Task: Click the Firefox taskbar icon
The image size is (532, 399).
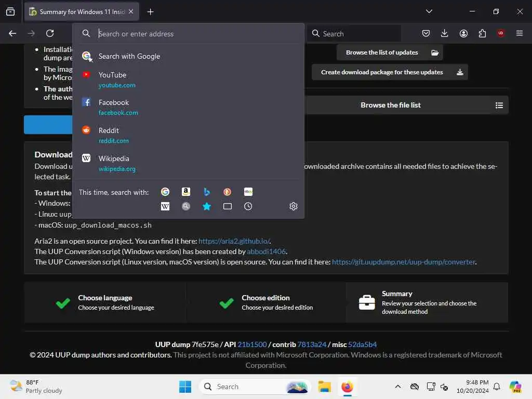Action: 347,387
